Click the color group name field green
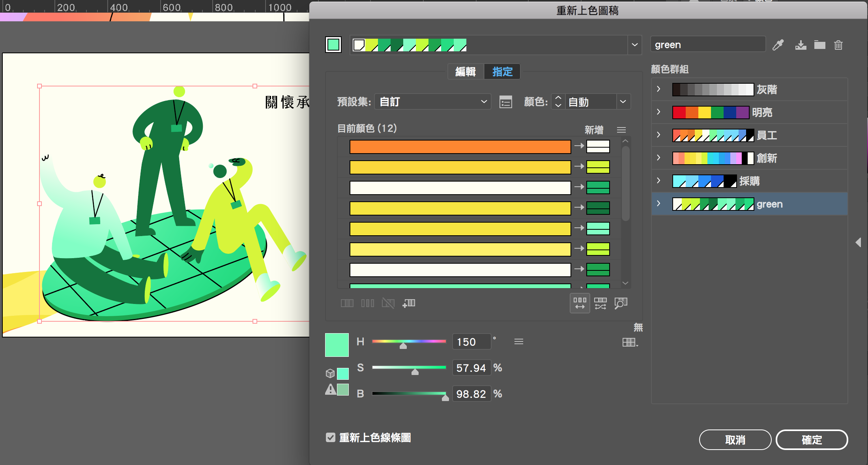This screenshot has height=465, width=868. pos(708,45)
